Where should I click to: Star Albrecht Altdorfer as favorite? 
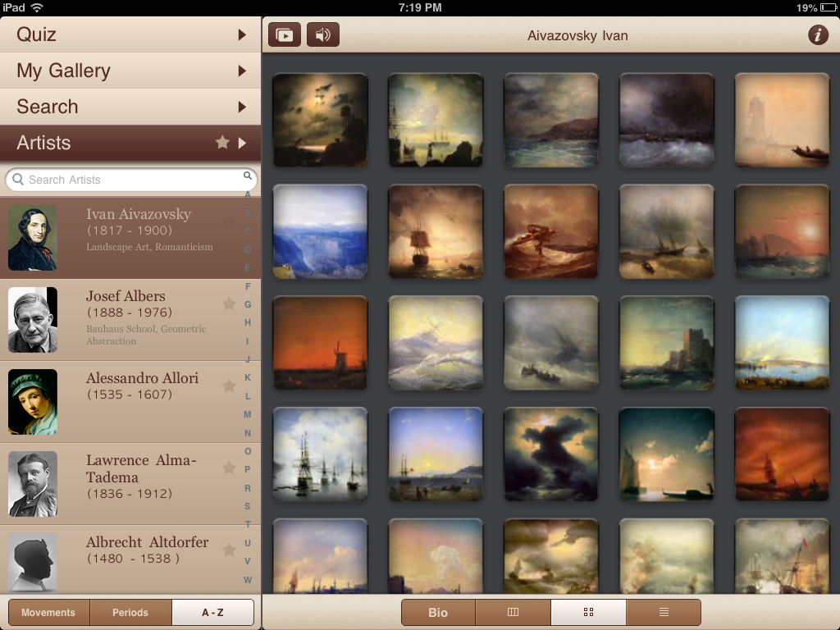coord(229,550)
